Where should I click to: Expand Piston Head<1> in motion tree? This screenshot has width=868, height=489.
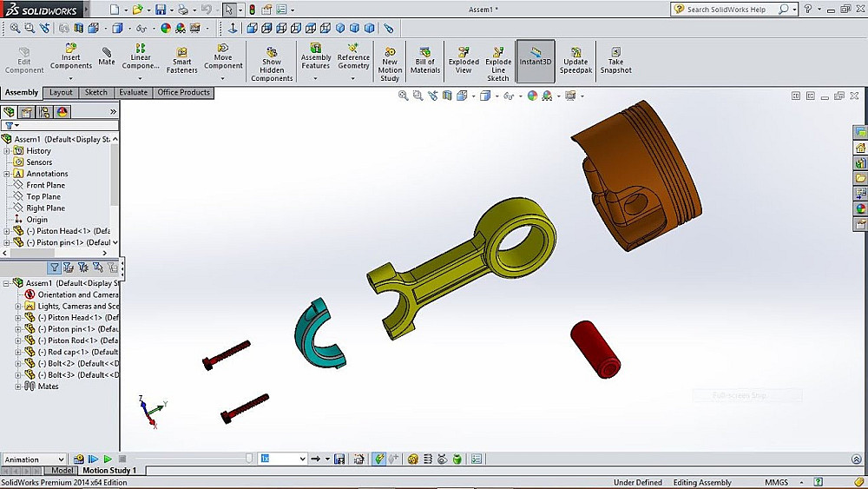click(17, 318)
